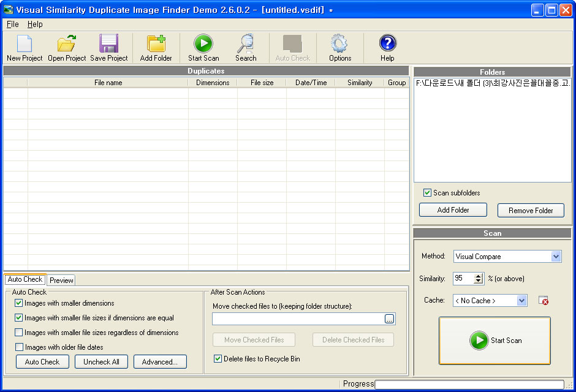Image resolution: width=576 pixels, height=392 pixels.
Task: Open Options via the gear icon
Action: point(340,48)
